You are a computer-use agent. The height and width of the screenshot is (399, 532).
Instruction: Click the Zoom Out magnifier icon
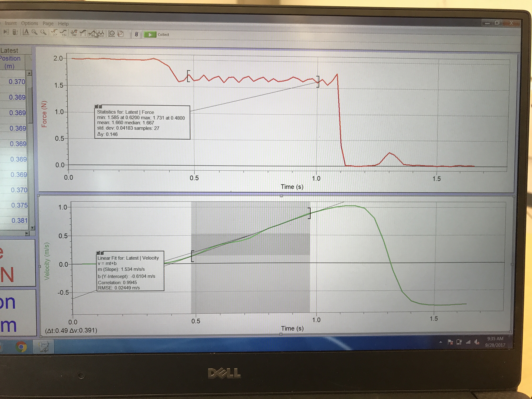tap(43, 32)
